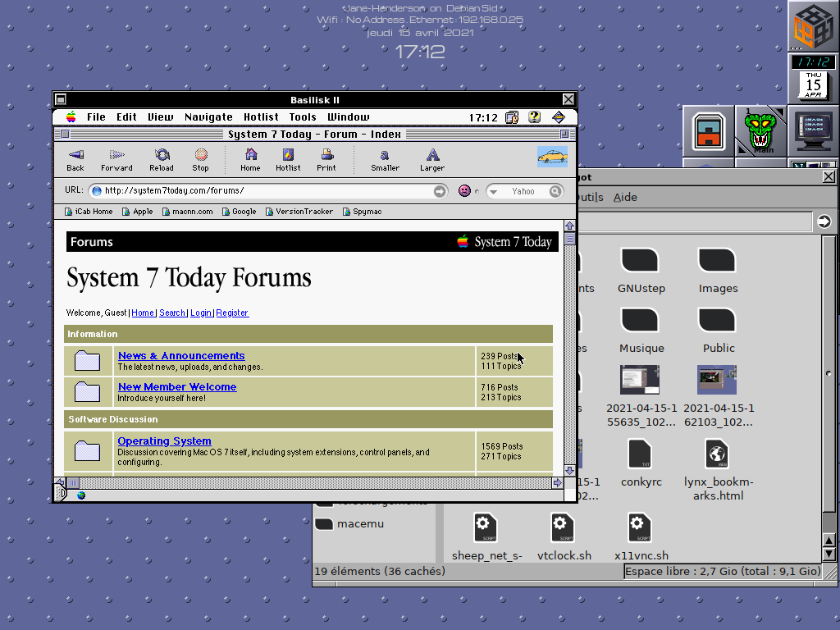The image size is (840, 630).
Task: Open Operating System forum link
Action: 164,441
